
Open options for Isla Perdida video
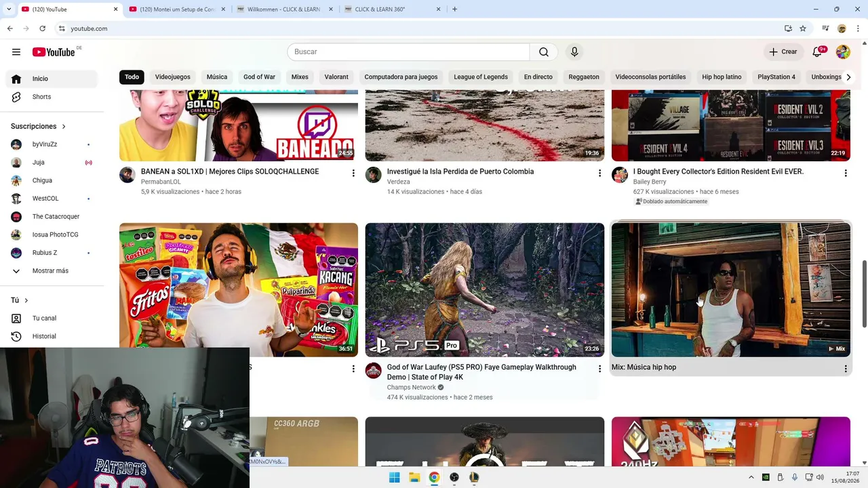[x=599, y=174]
